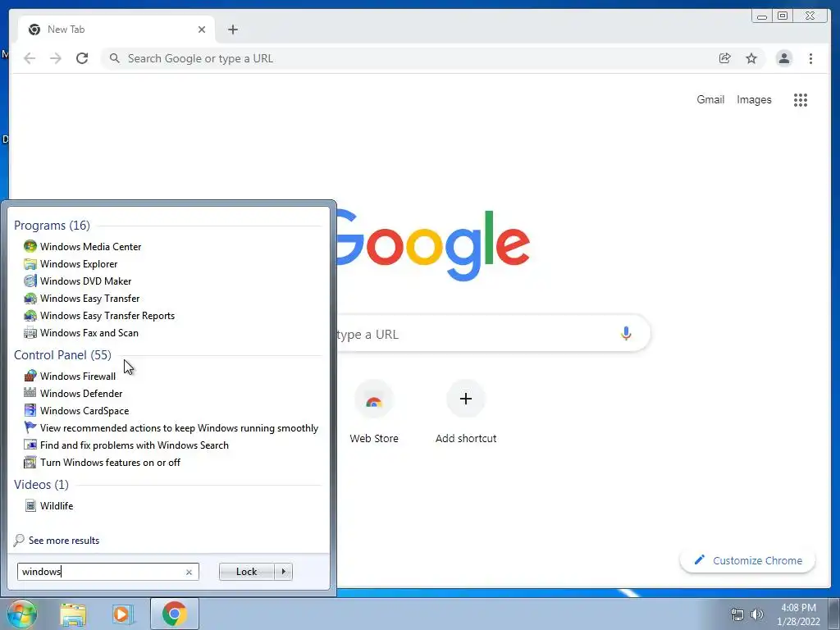840x630 pixels.
Task: Open the Gmail link
Action: (x=710, y=99)
